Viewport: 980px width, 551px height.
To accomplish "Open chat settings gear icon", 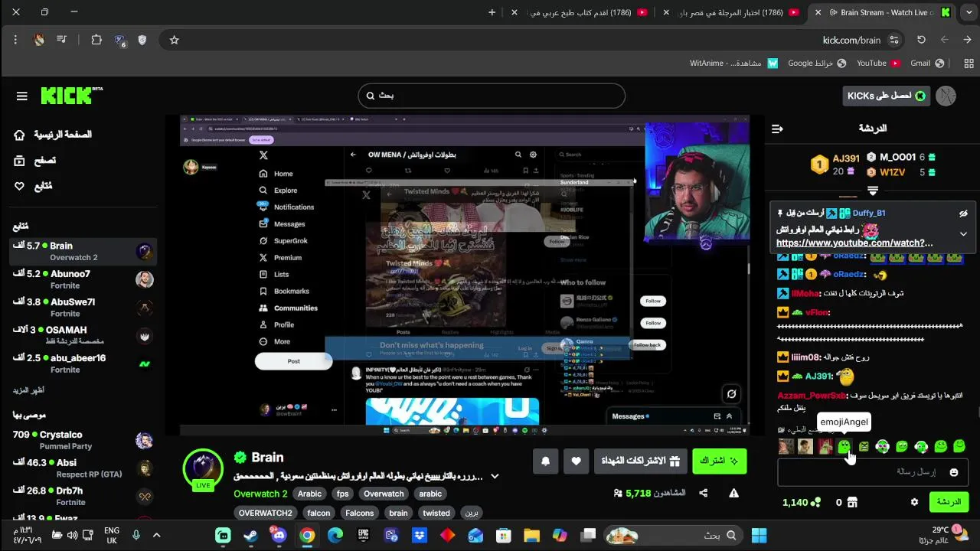I will click(x=914, y=502).
